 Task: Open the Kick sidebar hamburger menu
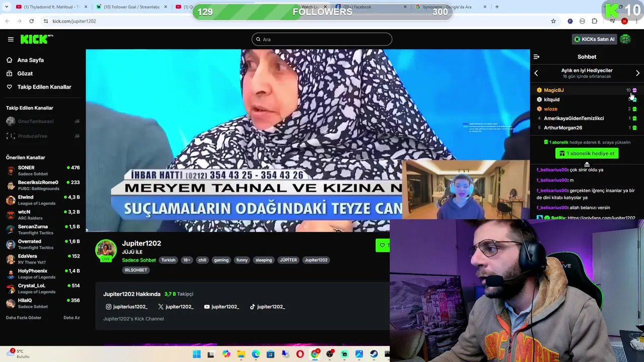pyautogui.click(x=11, y=39)
